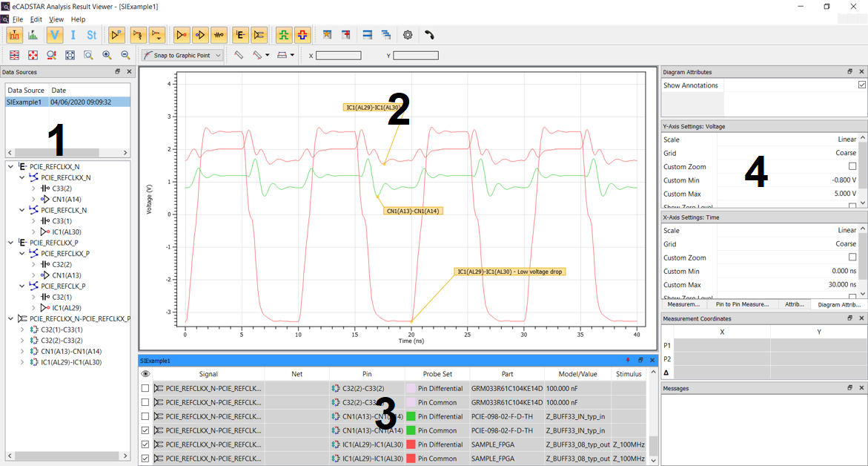The image size is (868, 466).
Task: Click the zoom in magnifier icon
Action: (x=107, y=56)
